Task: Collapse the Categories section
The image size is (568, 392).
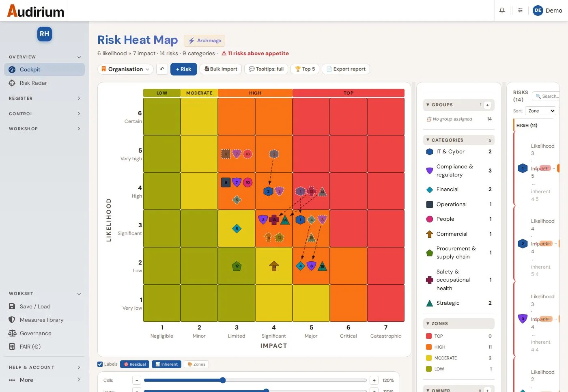Action: click(x=459, y=140)
